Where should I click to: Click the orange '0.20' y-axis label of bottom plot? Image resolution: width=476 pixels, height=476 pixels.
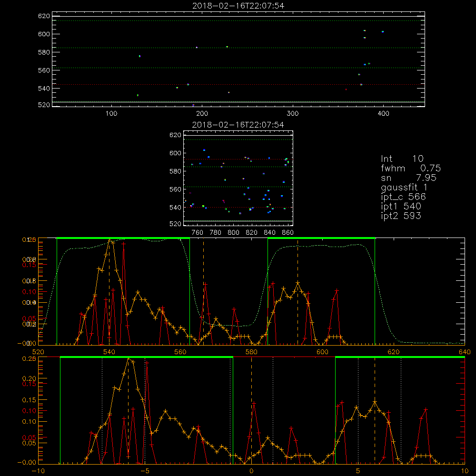29,378
